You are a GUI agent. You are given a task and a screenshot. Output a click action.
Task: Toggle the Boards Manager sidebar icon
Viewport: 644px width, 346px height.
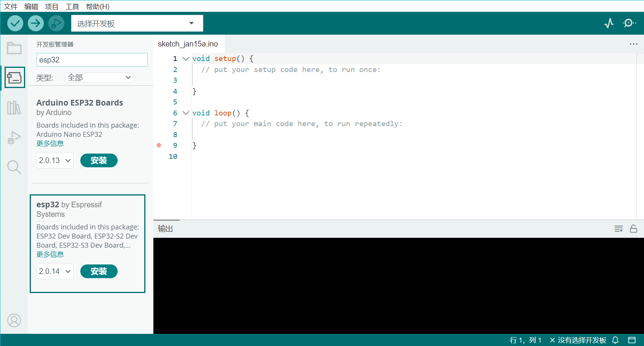[x=14, y=77]
